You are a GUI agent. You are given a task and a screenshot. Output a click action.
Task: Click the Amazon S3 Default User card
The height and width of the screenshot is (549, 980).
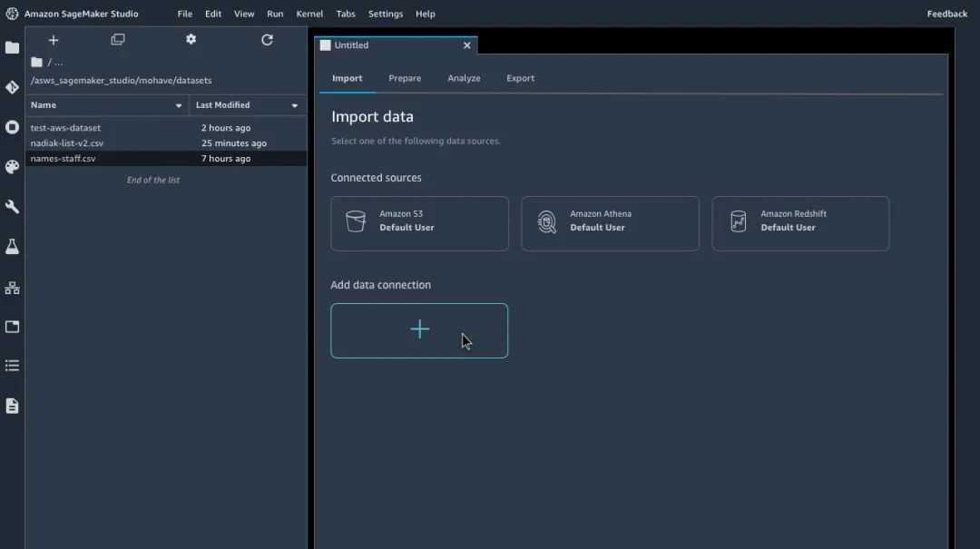tap(419, 223)
